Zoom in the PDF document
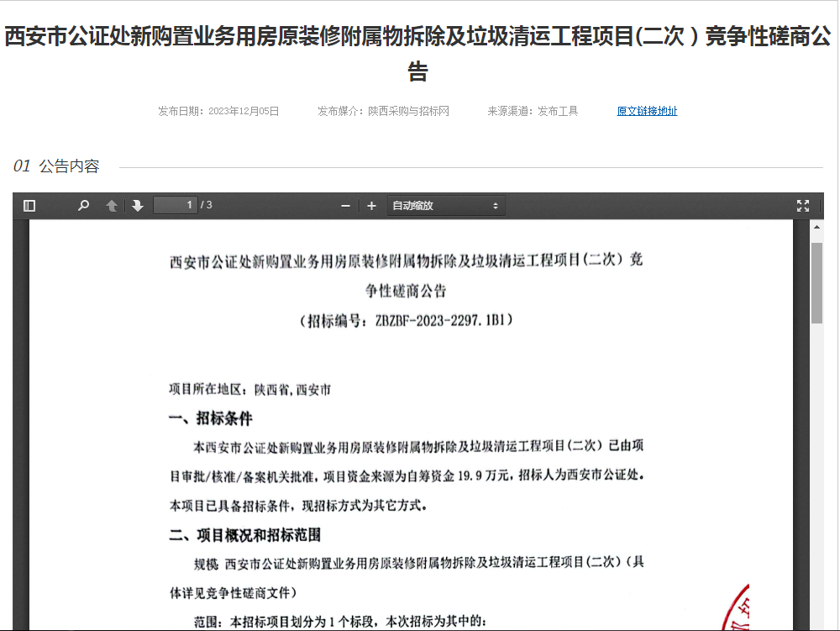Image resolution: width=840 pixels, height=631 pixels. (x=372, y=206)
